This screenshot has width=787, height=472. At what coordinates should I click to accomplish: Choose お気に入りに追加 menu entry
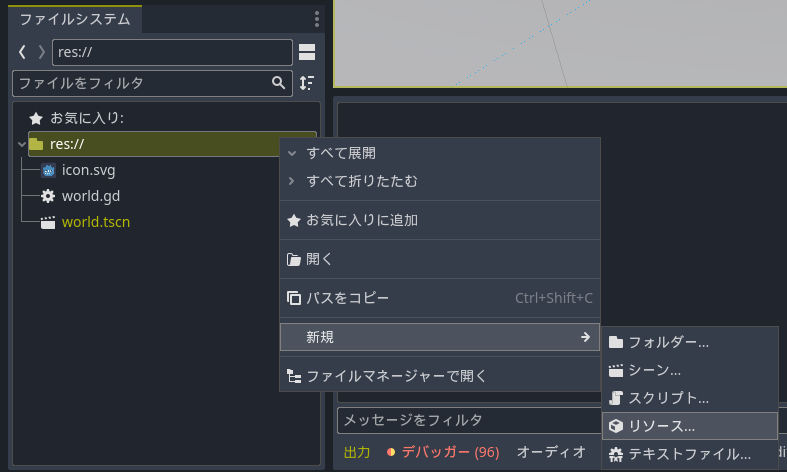[x=440, y=220]
